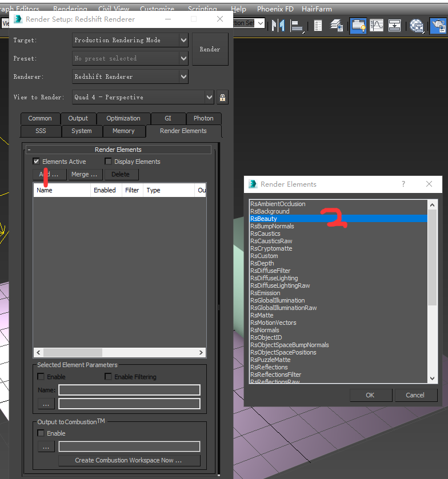This screenshot has width=448, height=479.
Task: Open the Schematic View icon
Action: coord(394,25)
